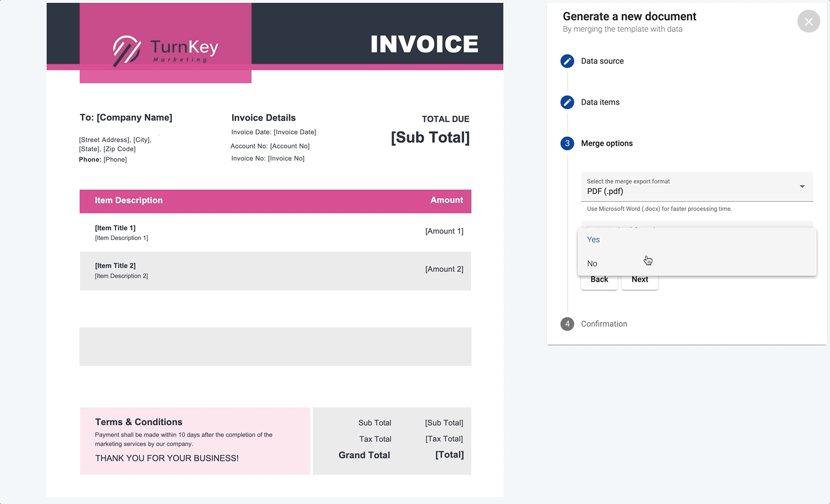Click the 'Sub Total' label in the summary box

tap(374, 423)
